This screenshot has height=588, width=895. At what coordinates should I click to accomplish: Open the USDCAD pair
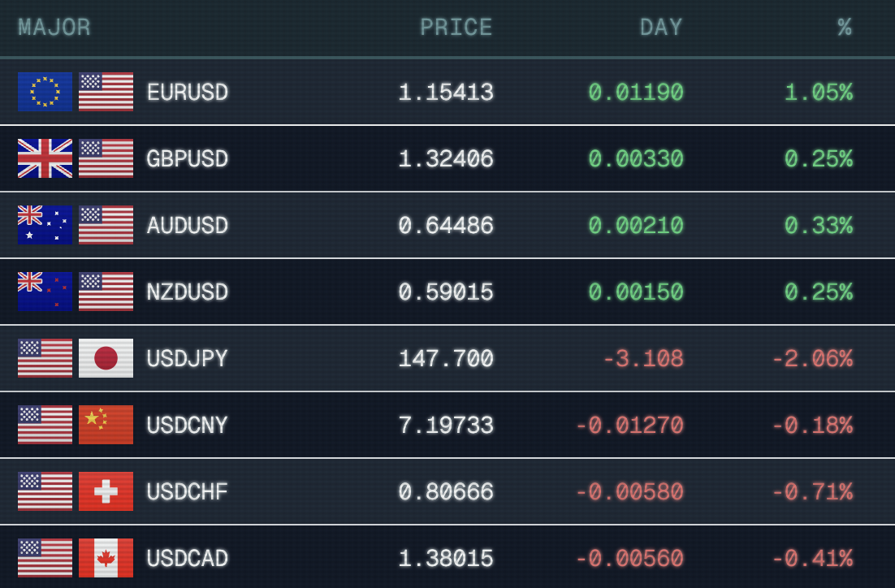pos(188,559)
